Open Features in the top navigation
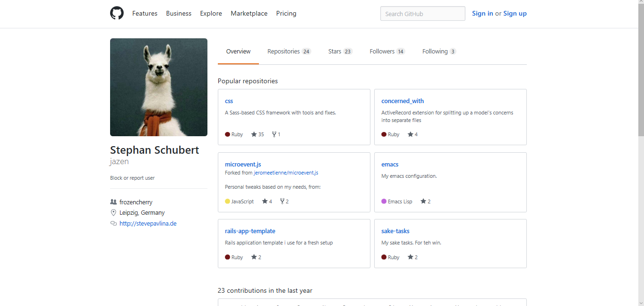Viewport: 644px width, 306px height. pyautogui.click(x=145, y=14)
